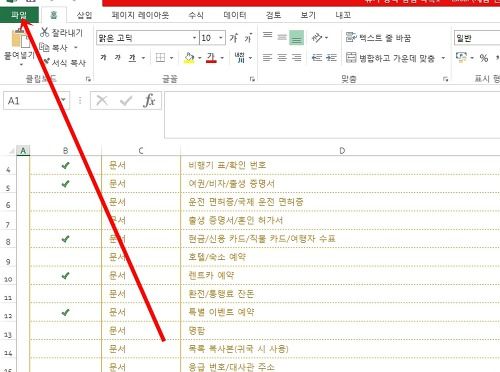
Task: Decrease font size with smaller 가 icon
Action: pyautogui.click(x=248, y=38)
